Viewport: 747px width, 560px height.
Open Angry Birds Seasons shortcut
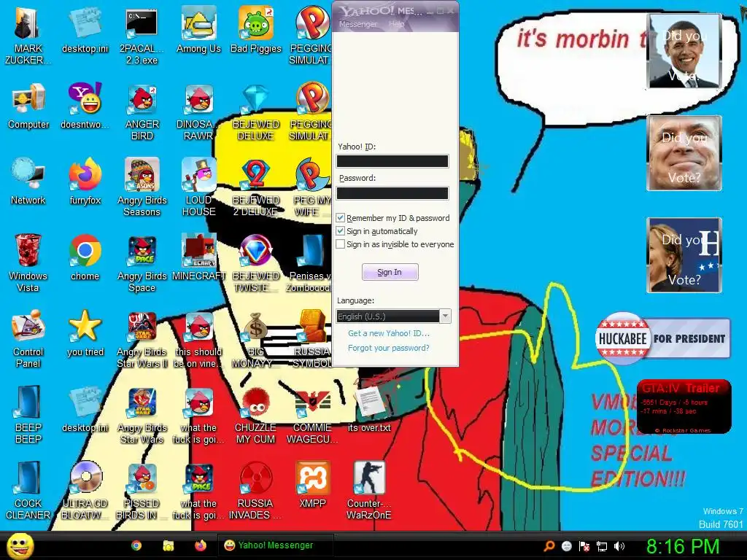click(x=142, y=187)
